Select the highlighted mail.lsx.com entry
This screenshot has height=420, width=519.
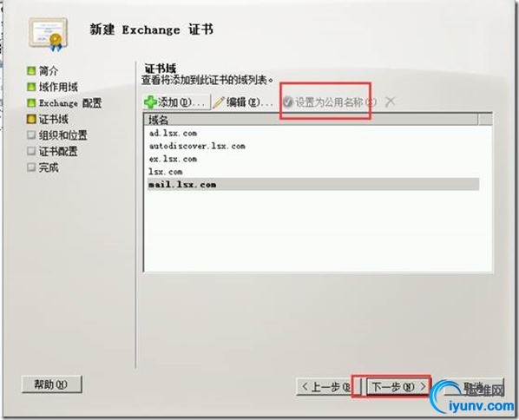click(x=312, y=184)
